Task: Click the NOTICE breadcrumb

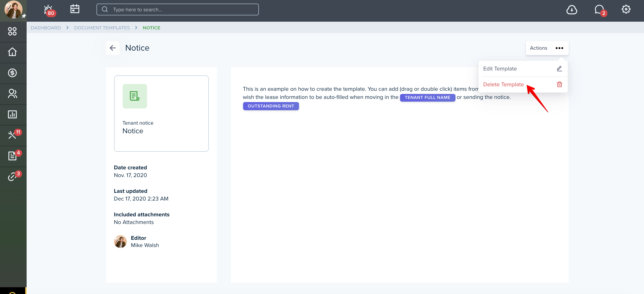Action: click(152, 28)
